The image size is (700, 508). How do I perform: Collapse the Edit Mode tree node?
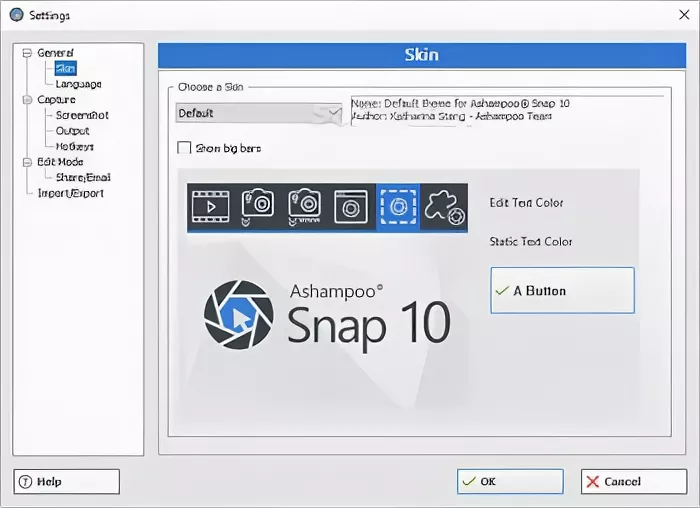(27, 162)
